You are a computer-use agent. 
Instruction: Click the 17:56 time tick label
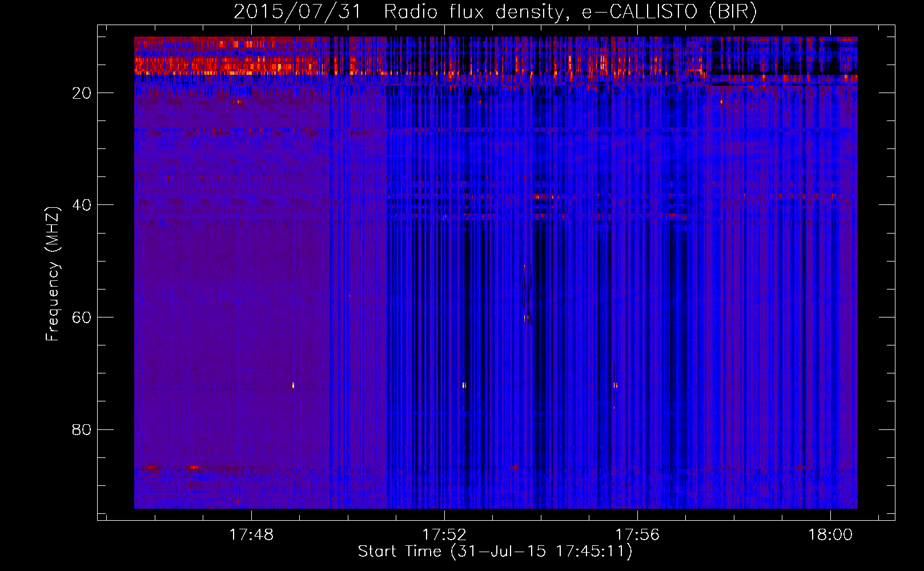coord(637,534)
